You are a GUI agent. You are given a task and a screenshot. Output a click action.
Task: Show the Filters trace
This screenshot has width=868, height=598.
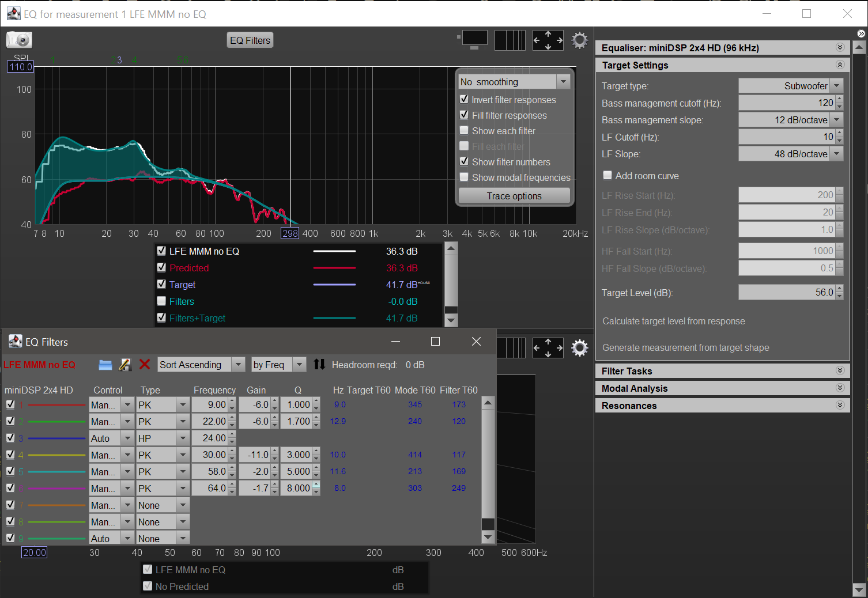tap(161, 301)
